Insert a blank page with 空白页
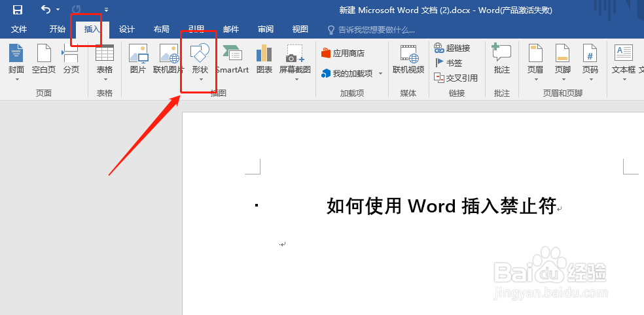 [44, 59]
